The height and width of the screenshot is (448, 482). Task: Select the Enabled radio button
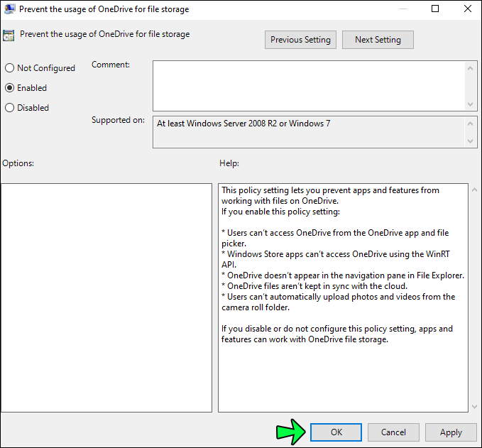9,88
